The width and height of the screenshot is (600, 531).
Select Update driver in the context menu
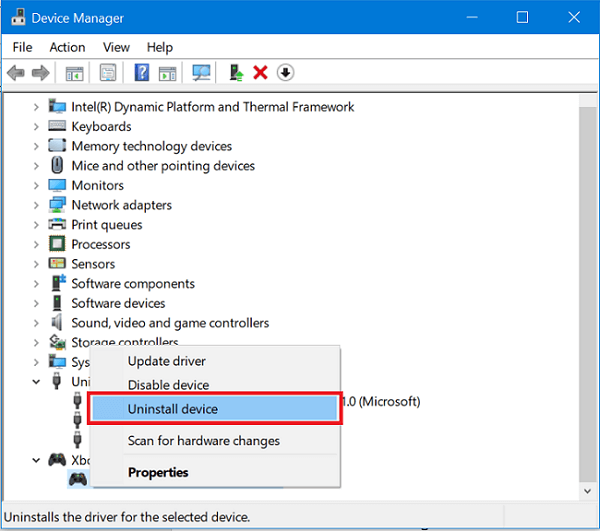point(166,361)
